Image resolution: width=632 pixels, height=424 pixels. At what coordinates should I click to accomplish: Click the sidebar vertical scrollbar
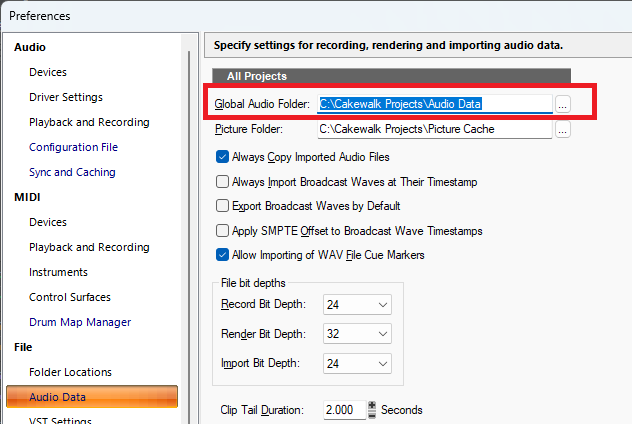tap(188, 200)
